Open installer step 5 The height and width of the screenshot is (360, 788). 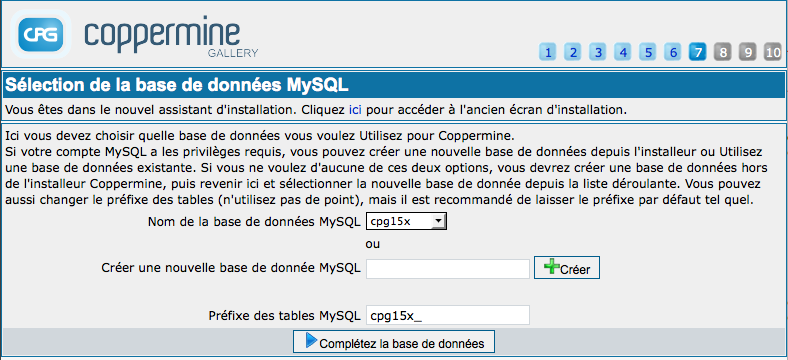(648, 52)
